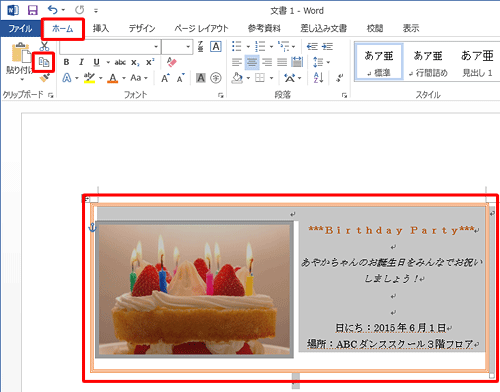Viewport: 500px width, 392px height.
Task: Click the Word application icon
Action: (13, 10)
